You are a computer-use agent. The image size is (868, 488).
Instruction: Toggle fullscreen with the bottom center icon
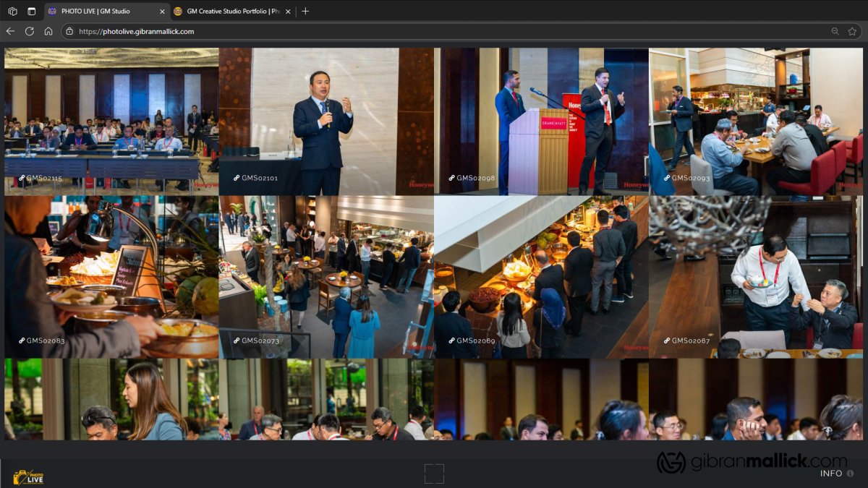click(x=434, y=474)
